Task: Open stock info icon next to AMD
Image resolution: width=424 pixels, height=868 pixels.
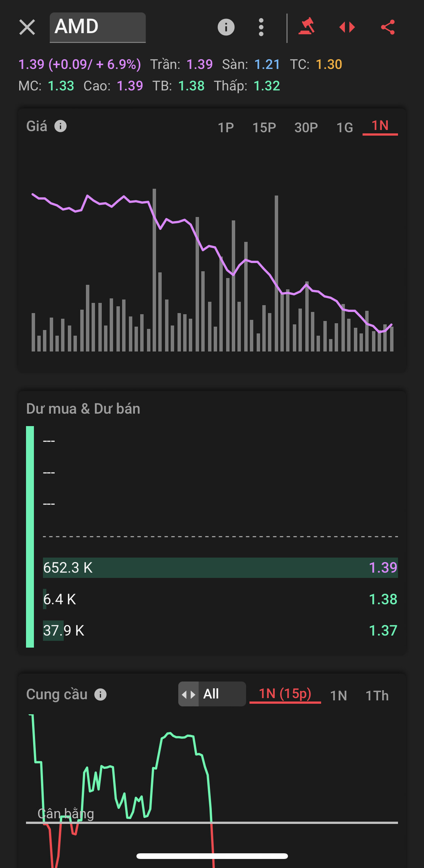Action: (x=226, y=27)
